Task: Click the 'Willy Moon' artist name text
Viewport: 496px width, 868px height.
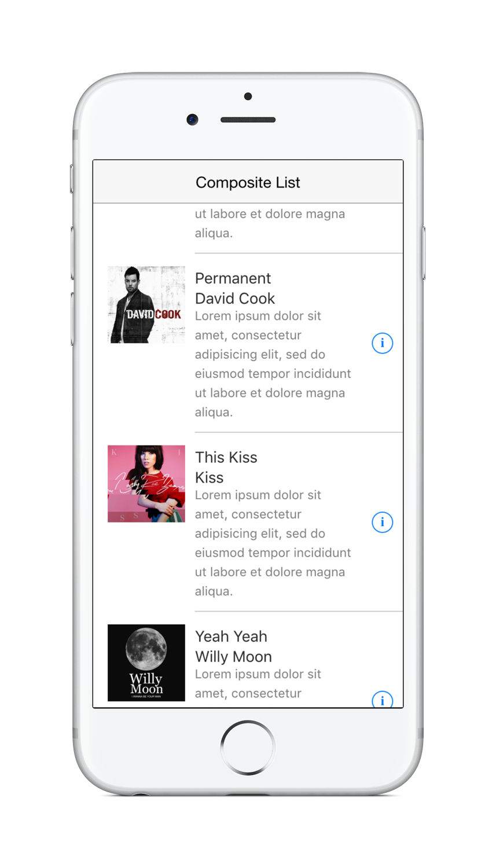Action: (233, 657)
